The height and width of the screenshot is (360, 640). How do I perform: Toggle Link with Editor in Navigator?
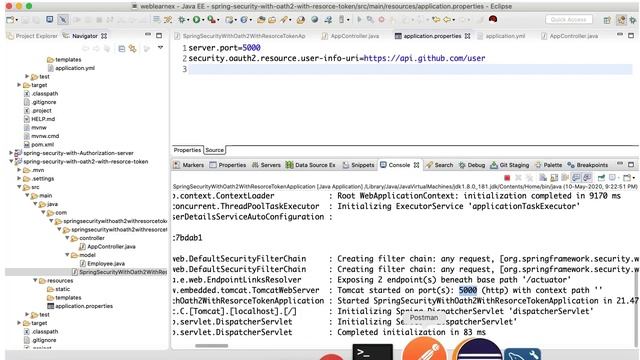[x=133, y=49]
